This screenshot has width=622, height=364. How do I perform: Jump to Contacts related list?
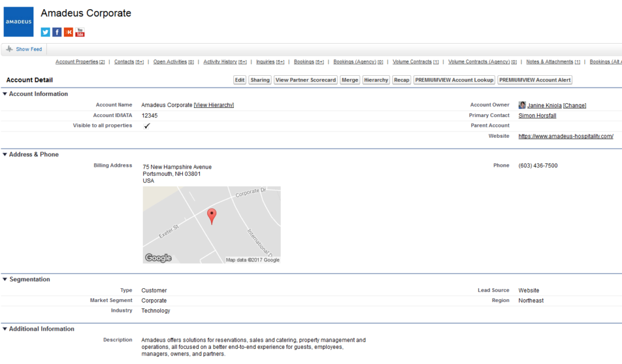tap(129, 62)
